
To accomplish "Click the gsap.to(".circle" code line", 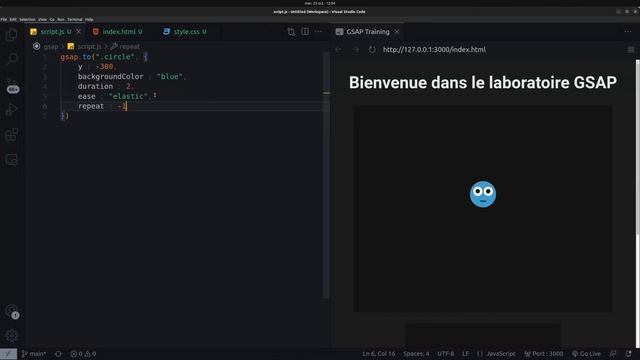I will [104, 57].
